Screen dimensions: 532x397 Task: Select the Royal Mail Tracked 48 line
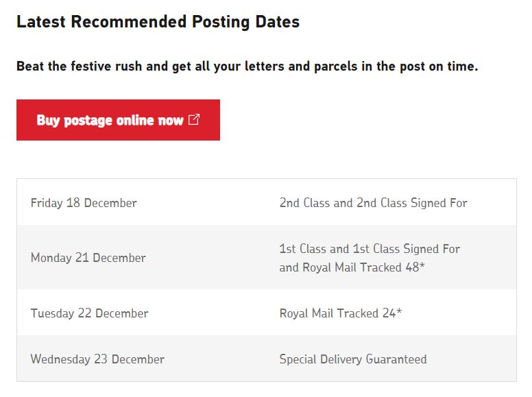click(350, 267)
